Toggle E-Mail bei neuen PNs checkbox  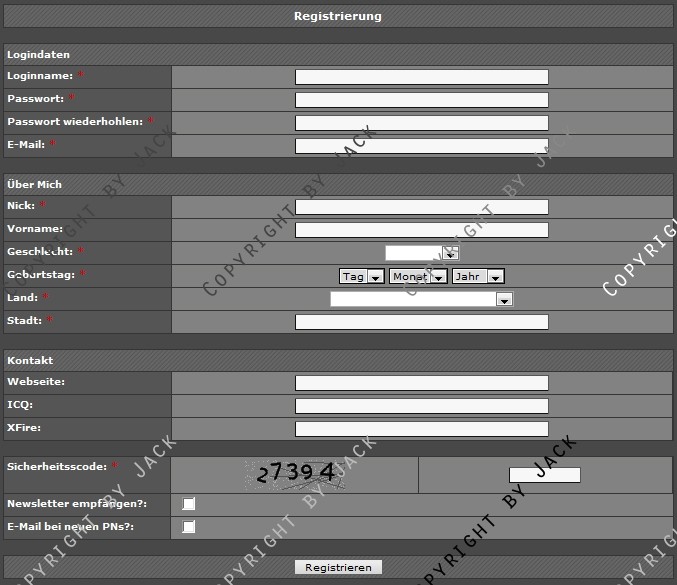point(189,527)
